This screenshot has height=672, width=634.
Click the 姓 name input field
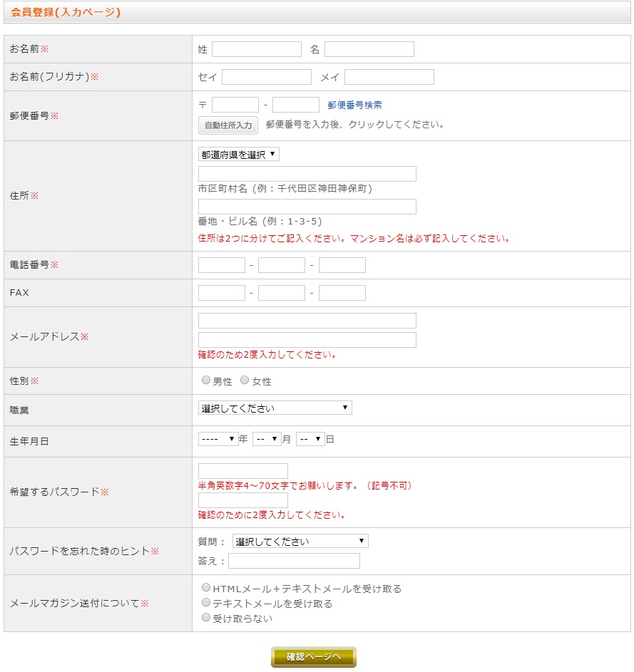point(257,49)
